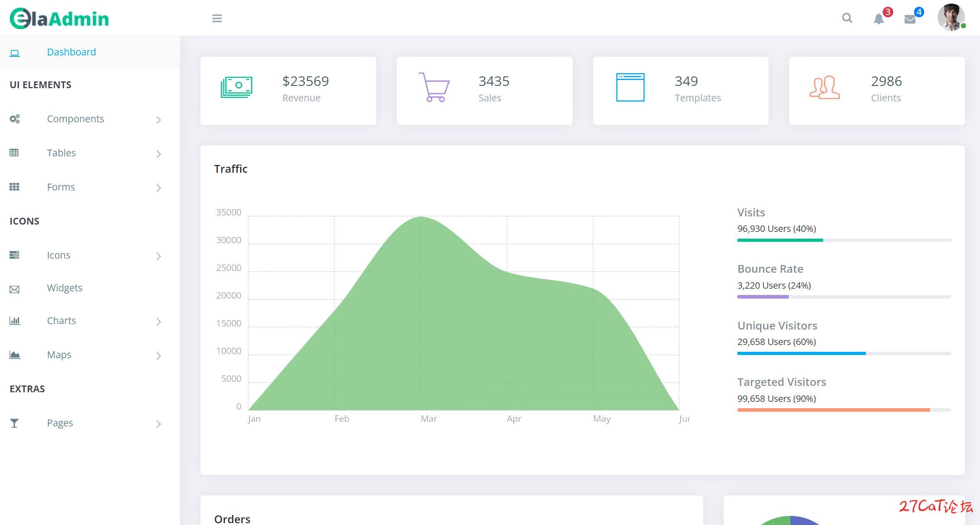This screenshot has height=525, width=980.
Task: Click the Pages cocktail glass icon
Action: tap(15, 423)
